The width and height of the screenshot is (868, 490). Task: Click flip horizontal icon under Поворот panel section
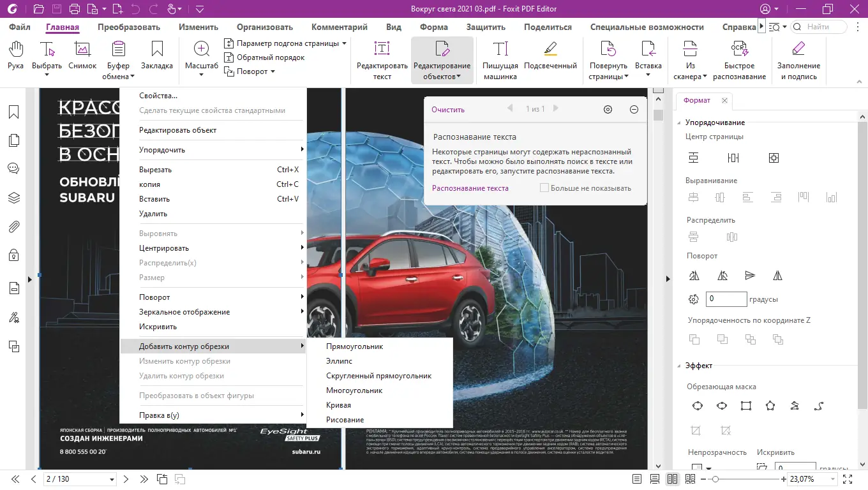pyautogui.click(x=777, y=276)
